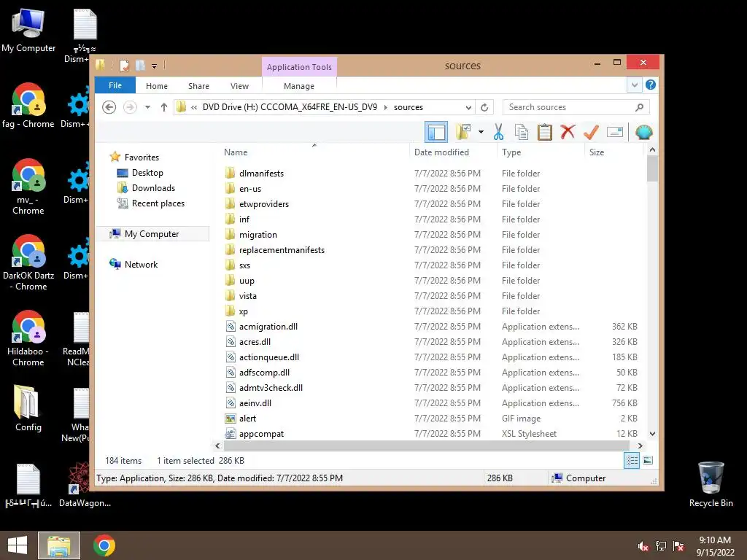This screenshot has height=560, width=747.
Task: Click the horizontal scrollbar right arrow
Action: coord(640,446)
